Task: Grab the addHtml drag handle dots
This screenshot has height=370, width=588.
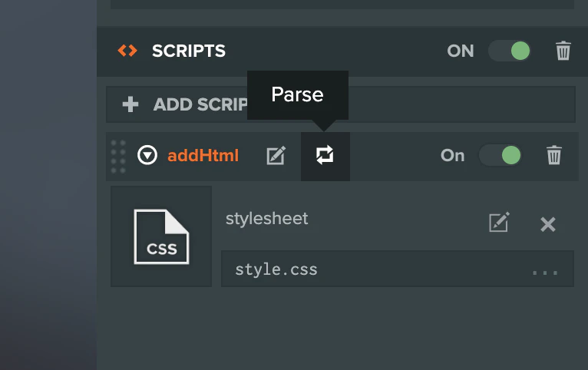Action: point(118,156)
